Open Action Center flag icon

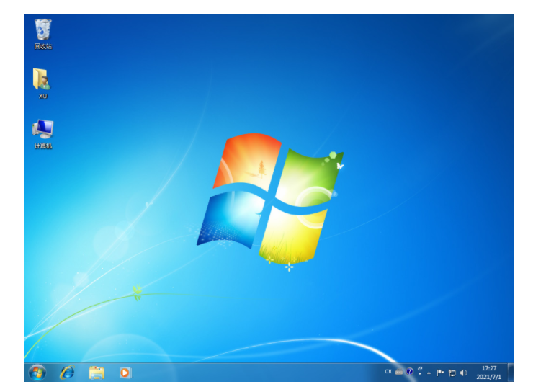click(440, 373)
